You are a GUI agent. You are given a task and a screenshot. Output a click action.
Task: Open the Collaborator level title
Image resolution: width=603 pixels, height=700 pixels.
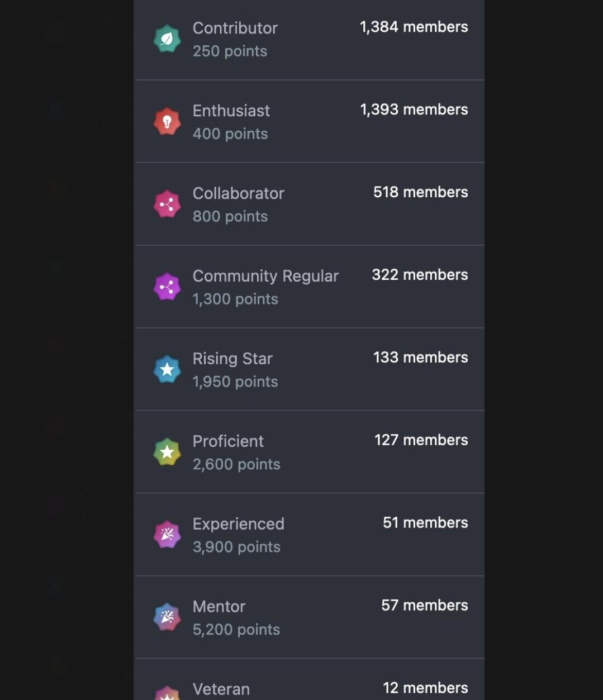tap(238, 193)
